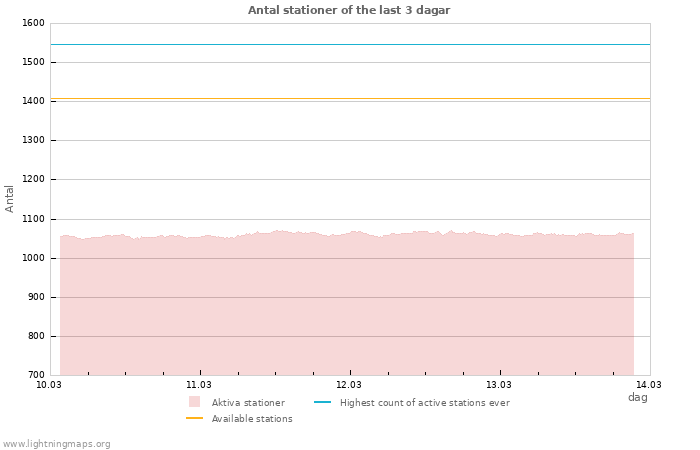Select the 10.03 date tick label
This screenshot has height=450, width=700.
pyautogui.click(x=49, y=384)
